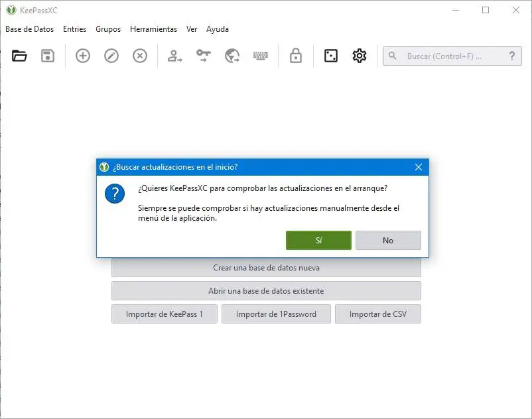Lock database with the padlock icon
Screen dimensions: 532x419
coord(295,56)
